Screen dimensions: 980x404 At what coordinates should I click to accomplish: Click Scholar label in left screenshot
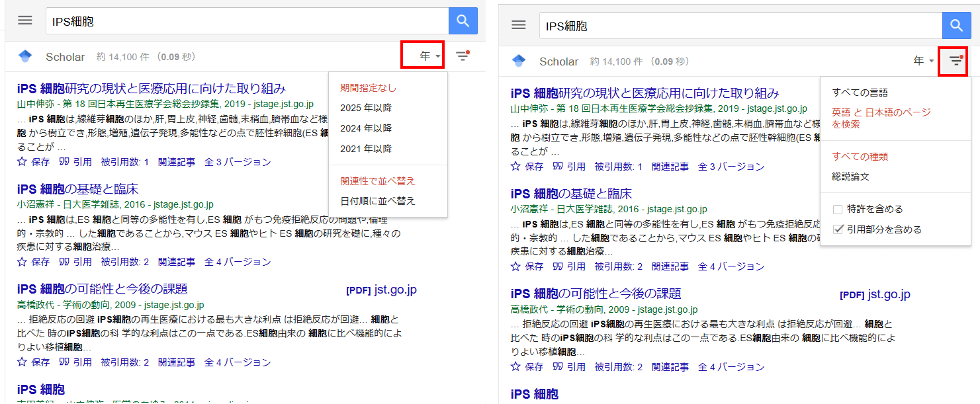pos(66,57)
